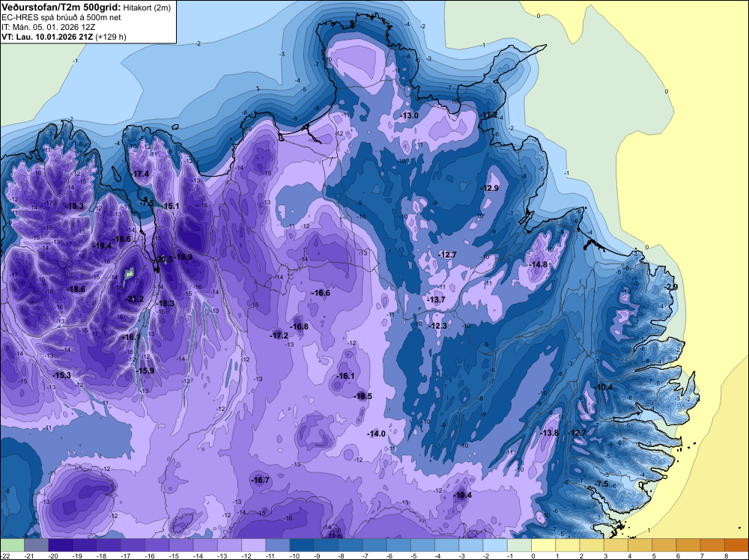Click the legend swatch labeled -4
This screenshot has height=560, width=749.
pyautogui.click(x=446, y=545)
